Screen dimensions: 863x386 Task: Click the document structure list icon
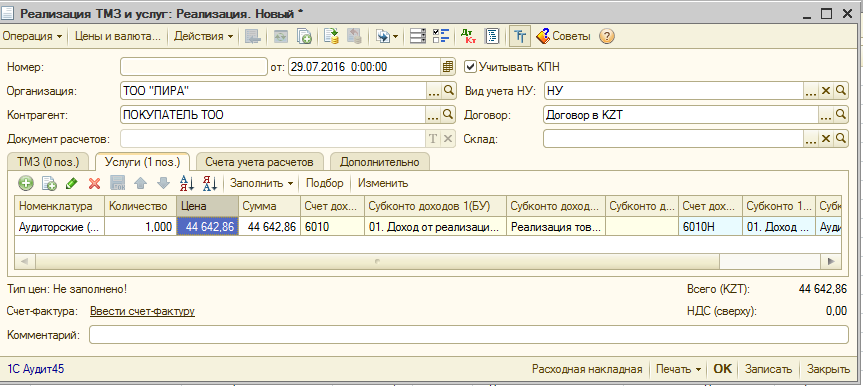click(x=418, y=36)
